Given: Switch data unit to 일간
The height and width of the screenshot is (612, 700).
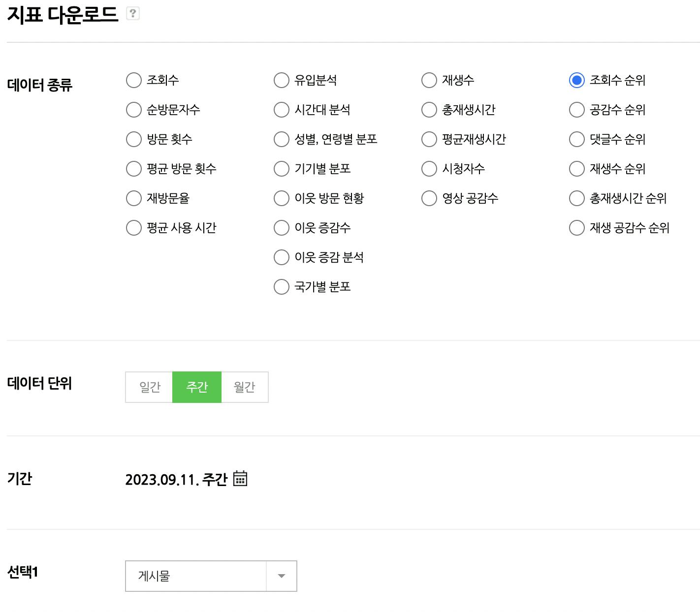Looking at the screenshot, I should 149,387.
